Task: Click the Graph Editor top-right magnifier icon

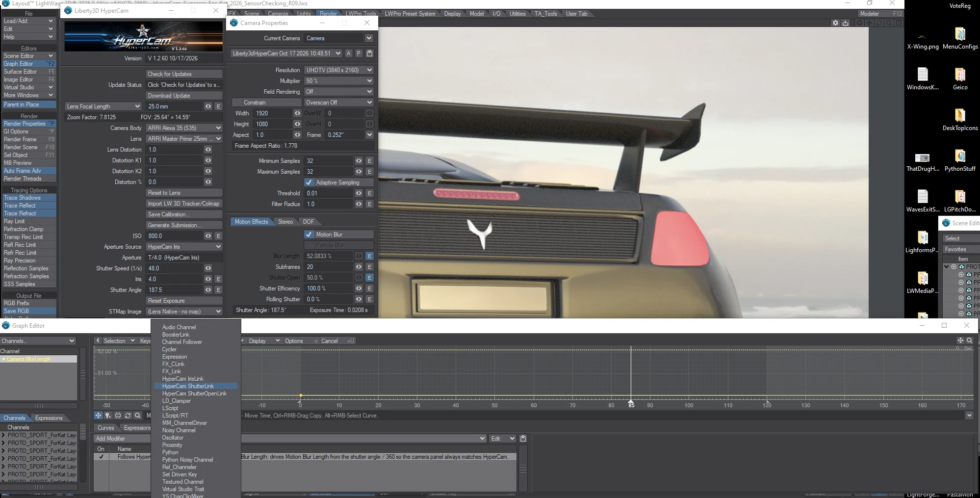Action: tap(969, 341)
